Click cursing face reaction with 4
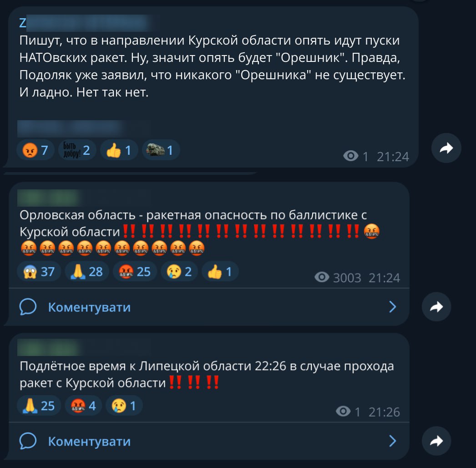Viewport: 476px width, 468px height. (83, 406)
